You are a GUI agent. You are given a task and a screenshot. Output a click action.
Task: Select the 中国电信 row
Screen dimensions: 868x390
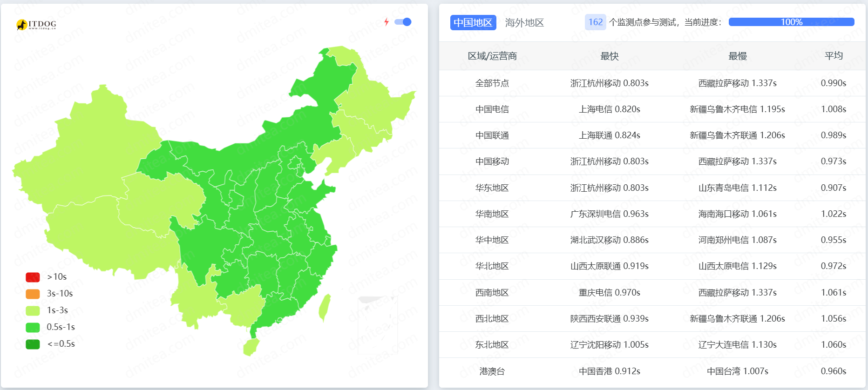(x=492, y=109)
